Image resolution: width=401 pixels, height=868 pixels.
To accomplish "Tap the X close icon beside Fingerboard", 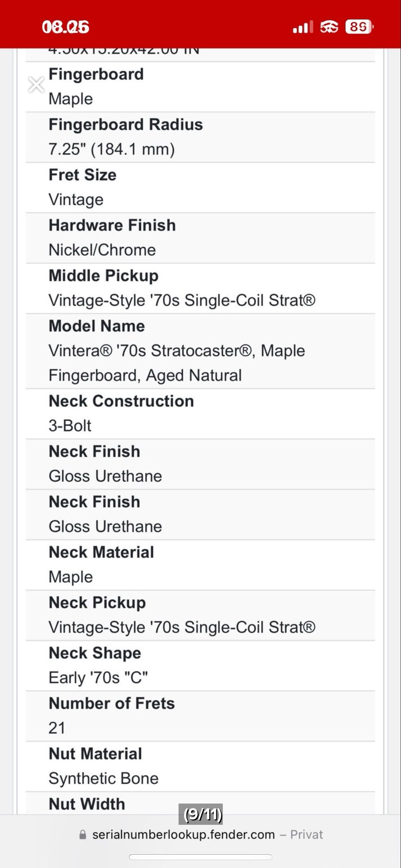I will tap(36, 84).
